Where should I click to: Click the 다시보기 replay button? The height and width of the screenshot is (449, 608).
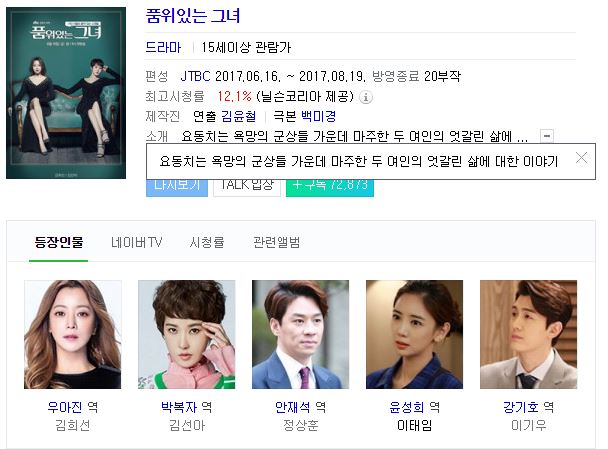[x=177, y=188]
